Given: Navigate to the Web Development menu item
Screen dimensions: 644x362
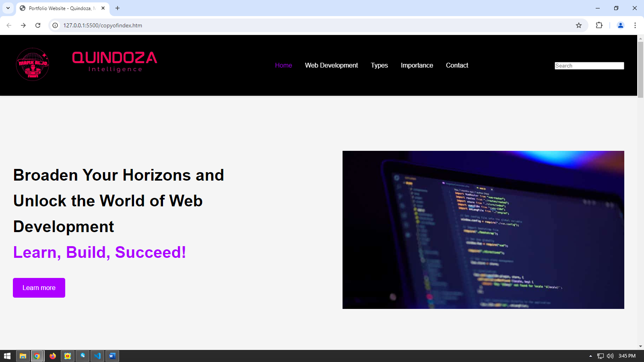Looking at the screenshot, I should point(332,65).
